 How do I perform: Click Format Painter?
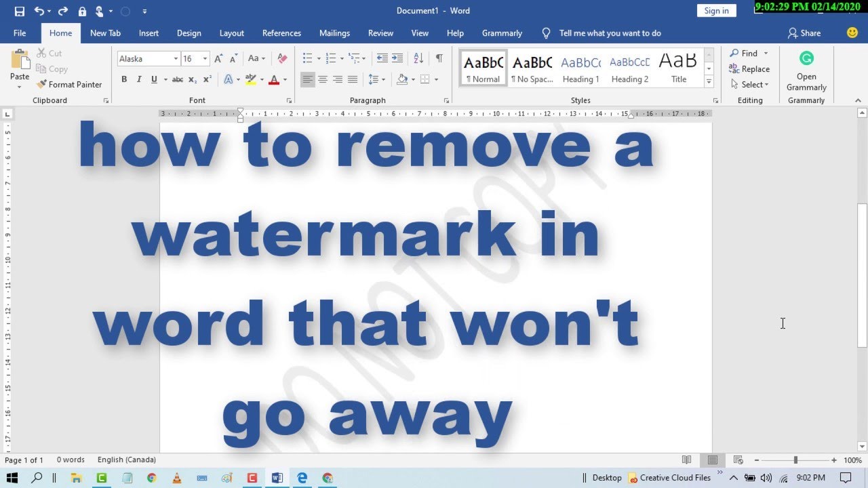pos(69,85)
